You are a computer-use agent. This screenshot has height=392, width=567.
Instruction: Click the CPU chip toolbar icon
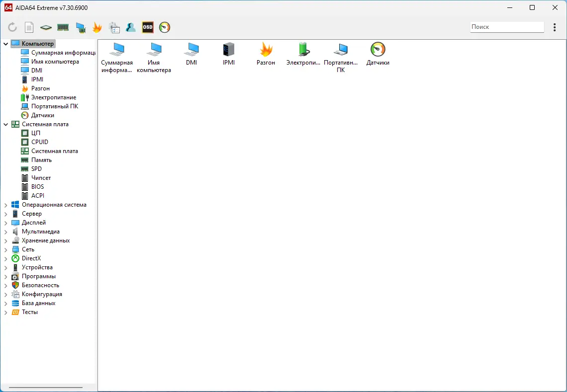click(46, 27)
